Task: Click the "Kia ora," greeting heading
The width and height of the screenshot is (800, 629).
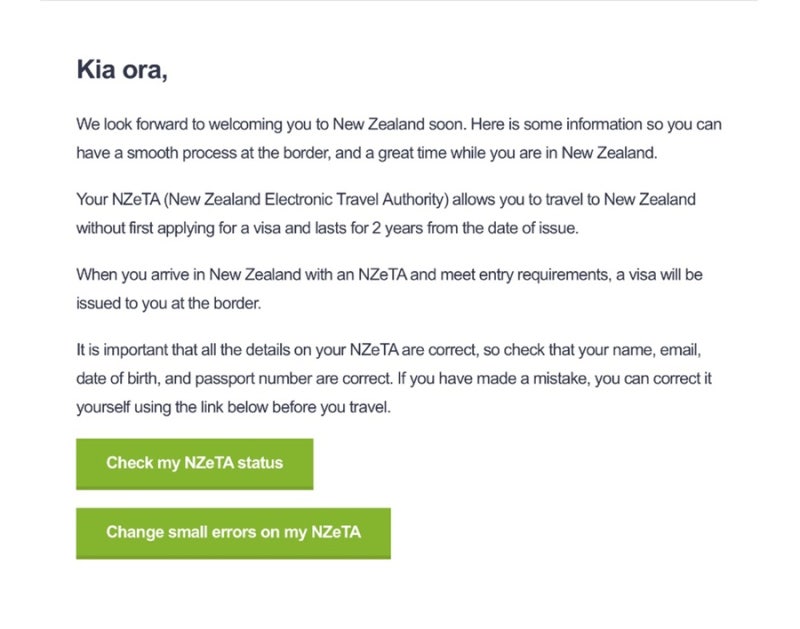Action: (121, 70)
